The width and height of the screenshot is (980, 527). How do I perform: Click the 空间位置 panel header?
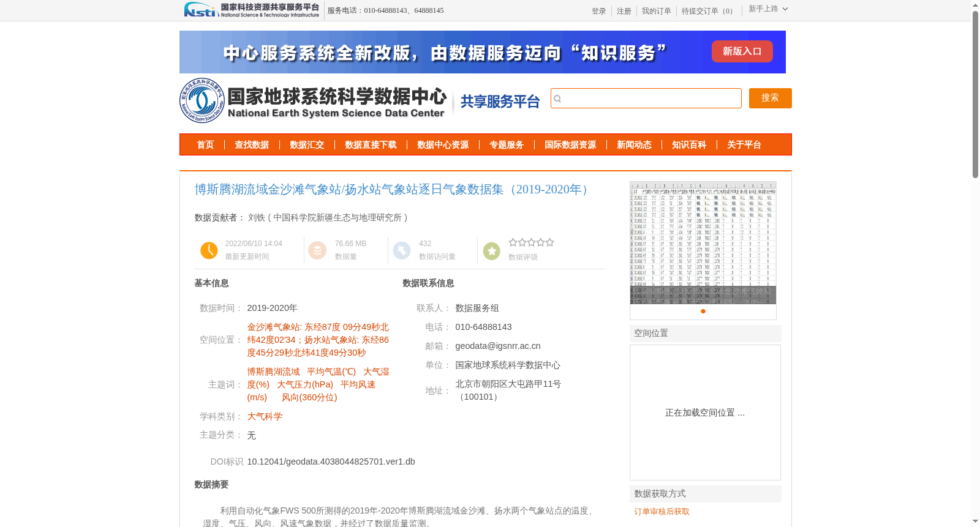pyautogui.click(x=706, y=333)
